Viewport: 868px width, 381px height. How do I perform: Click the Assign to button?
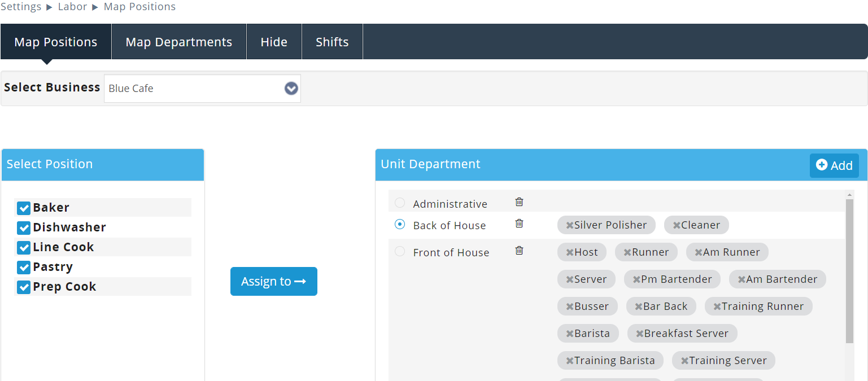[273, 281]
